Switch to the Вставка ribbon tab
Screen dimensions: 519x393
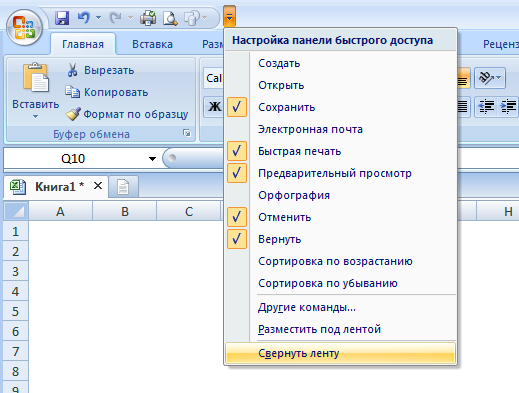click(x=152, y=44)
